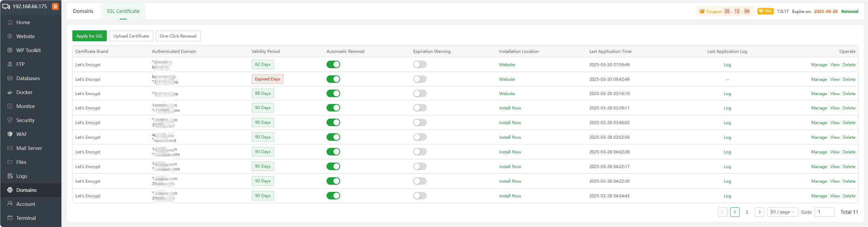The height and width of the screenshot is (227, 868).
Task: Open the Security shield icon
Action: tap(10, 120)
